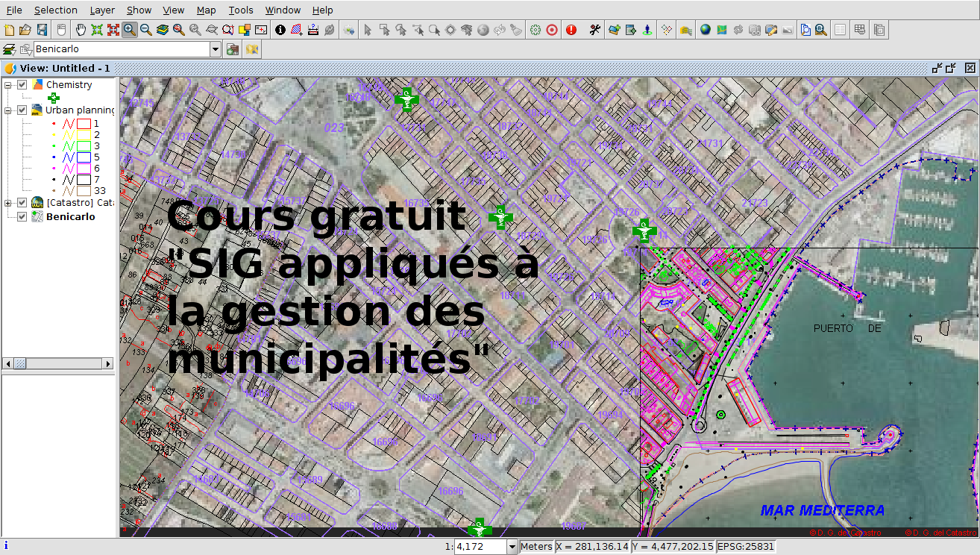The height and width of the screenshot is (555, 980).
Task: Click the Open project folder icon
Action: (25, 30)
